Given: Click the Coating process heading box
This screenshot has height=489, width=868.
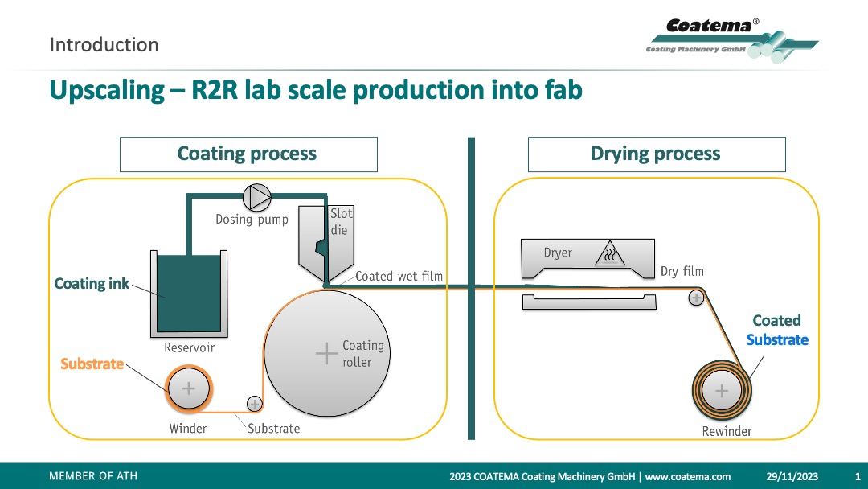Looking at the screenshot, I should tap(248, 154).
